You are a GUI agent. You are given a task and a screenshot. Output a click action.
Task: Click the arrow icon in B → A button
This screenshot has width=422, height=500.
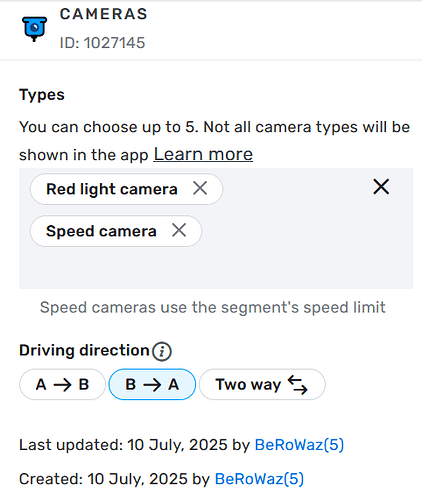coord(152,385)
